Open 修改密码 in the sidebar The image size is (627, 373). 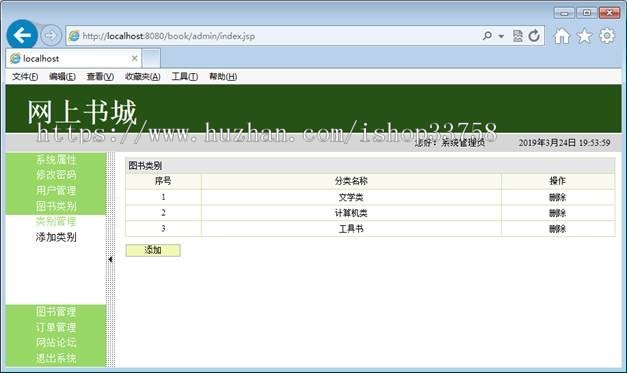(56, 175)
